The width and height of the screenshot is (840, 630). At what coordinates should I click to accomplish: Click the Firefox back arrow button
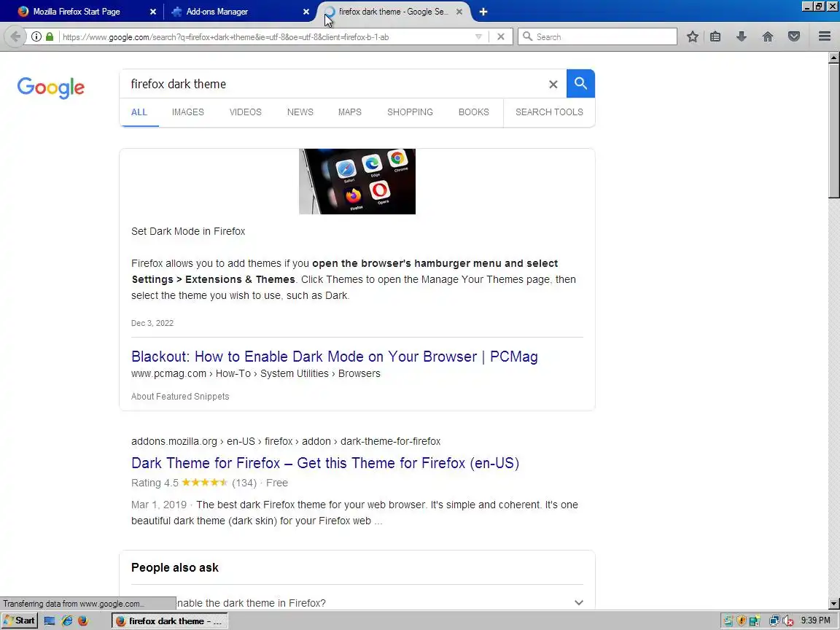(15, 36)
